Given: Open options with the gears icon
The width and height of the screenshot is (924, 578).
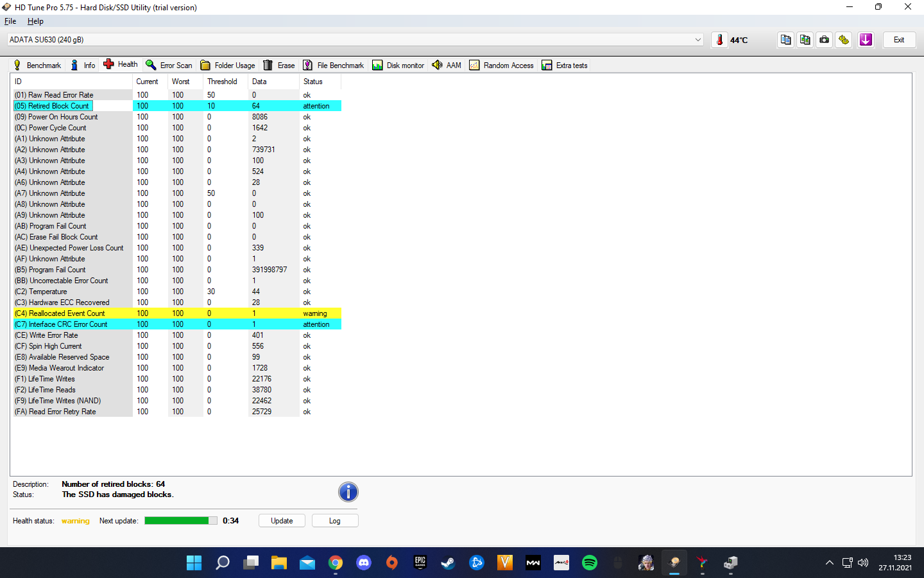Looking at the screenshot, I should click(844, 40).
